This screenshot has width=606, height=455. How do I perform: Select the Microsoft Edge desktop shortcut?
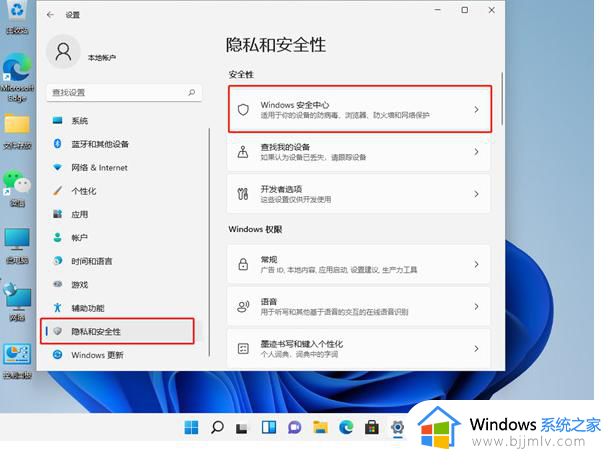(17, 77)
